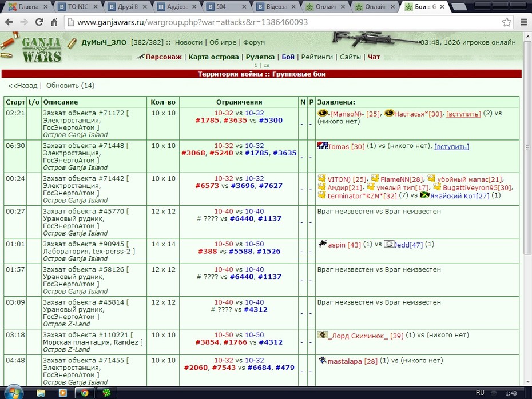Open the media player taskbar icon
The width and height of the screenshot is (532, 399).
[x=63, y=393]
